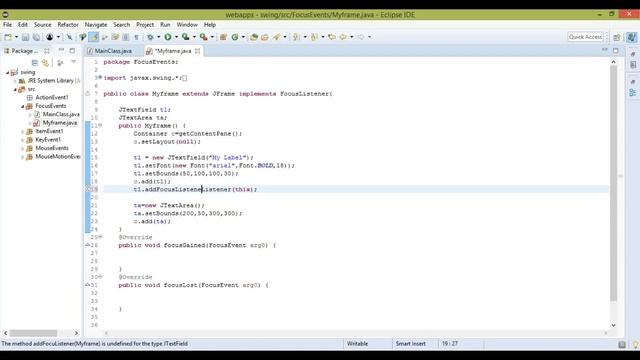The width and height of the screenshot is (640, 360).
Task: Click the scroll down arrow of editor
Action: point(613,325)
